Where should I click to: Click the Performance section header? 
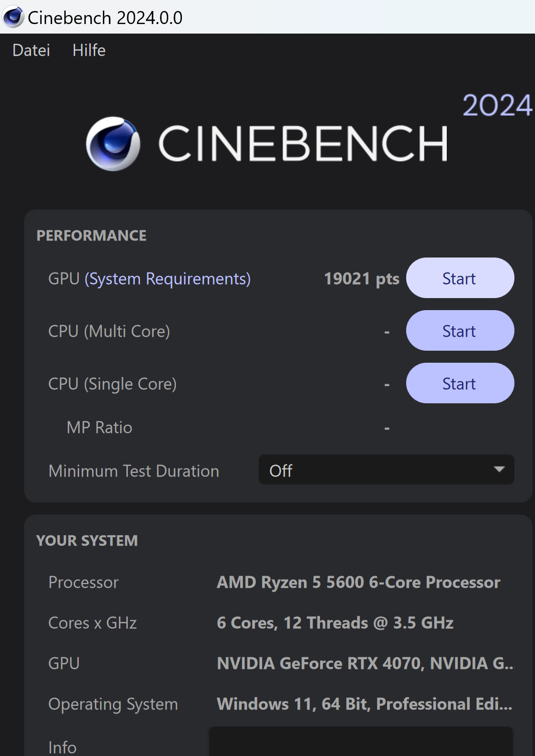tap(91, 235)
